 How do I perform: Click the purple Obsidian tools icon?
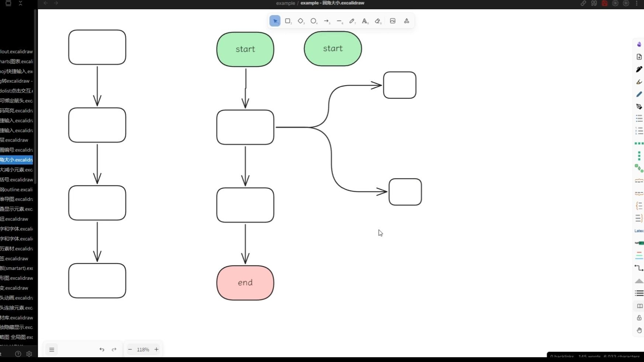(x=639, y=44)
